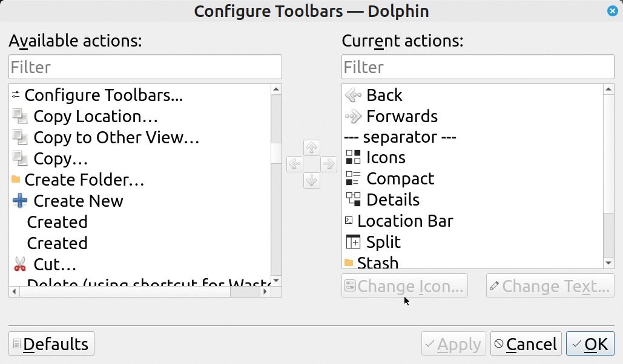Image resolution: width=623 pixels, height=364 pixels.
Task: Focus the Available actions filter field
Action: click(145, 67)
